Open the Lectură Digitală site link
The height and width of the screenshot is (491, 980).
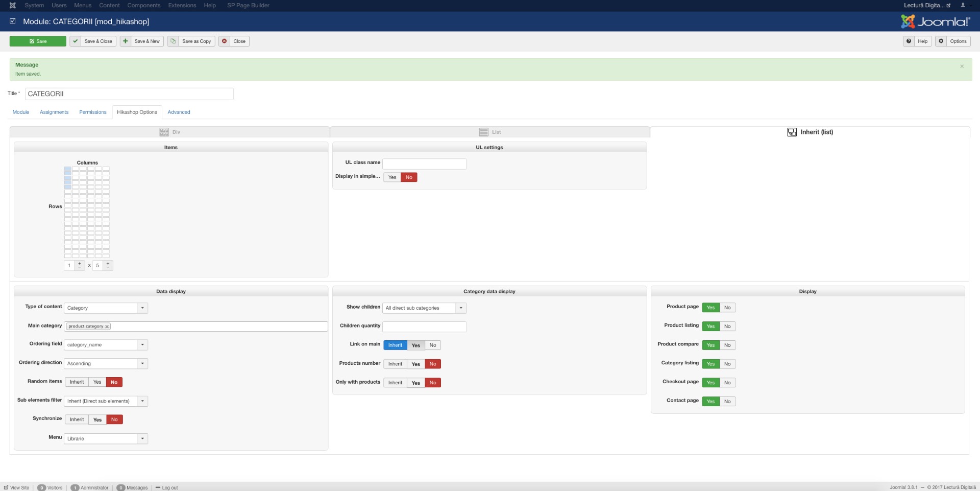(x=927, y=5)
